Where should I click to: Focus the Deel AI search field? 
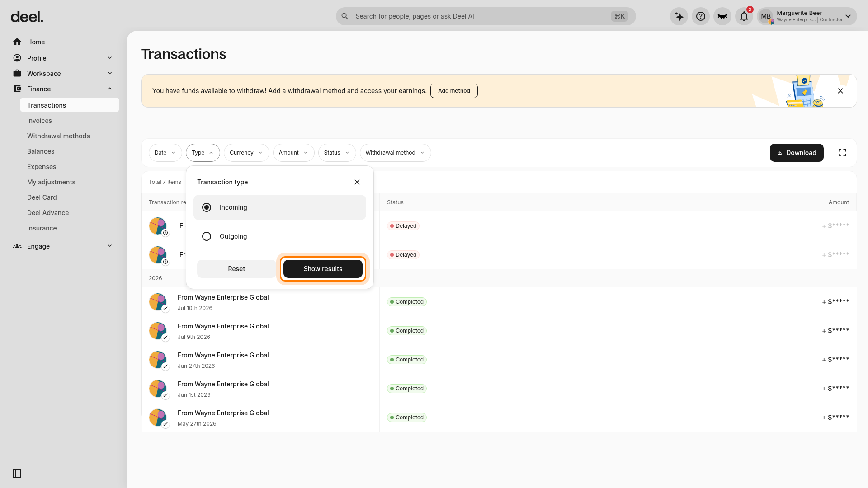[486, 16]
